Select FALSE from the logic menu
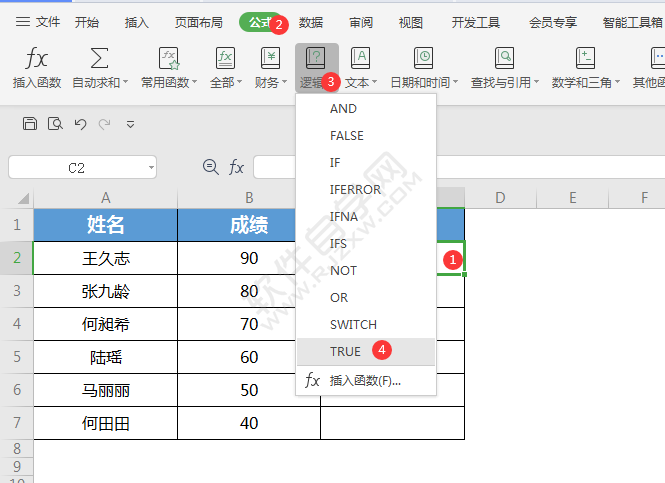665x483 pixels. (366, 136)
